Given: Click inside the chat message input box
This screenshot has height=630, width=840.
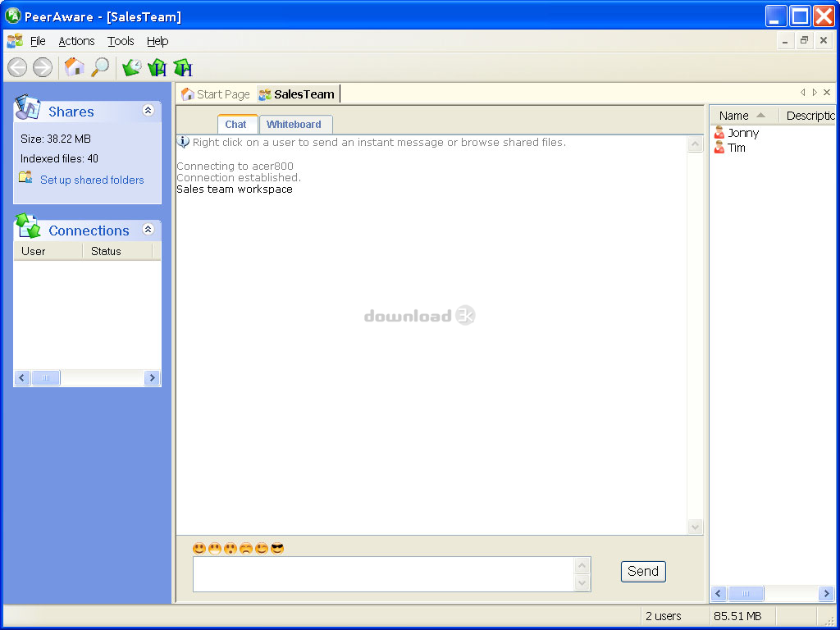Looking at the screenshot, I should [383, 573].
